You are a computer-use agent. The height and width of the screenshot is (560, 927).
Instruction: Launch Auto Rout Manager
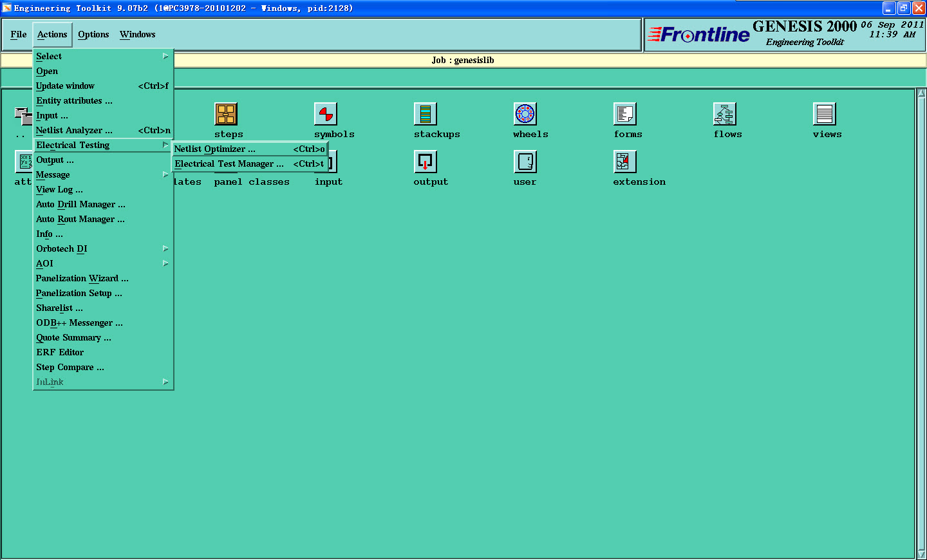pyautogui.click(x=103, y=219)
